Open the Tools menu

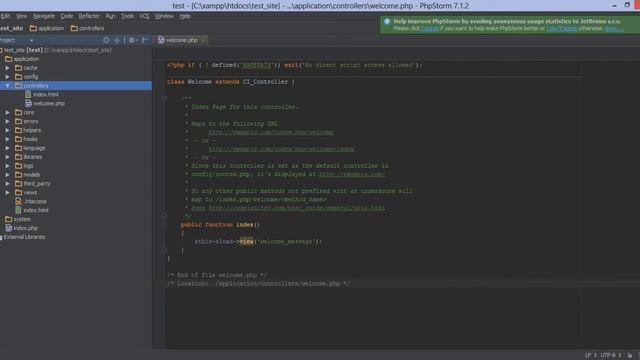(127, 16)
